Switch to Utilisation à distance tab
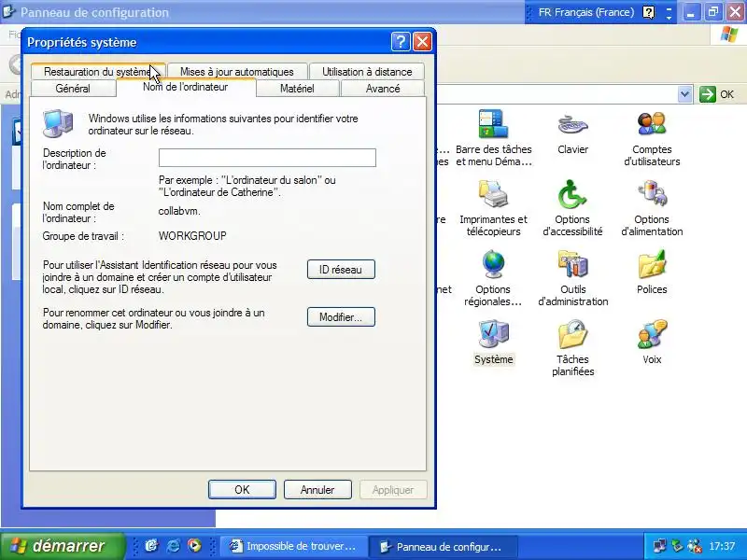The height and width of the screenshot is (560, 747). pos(367,72)
